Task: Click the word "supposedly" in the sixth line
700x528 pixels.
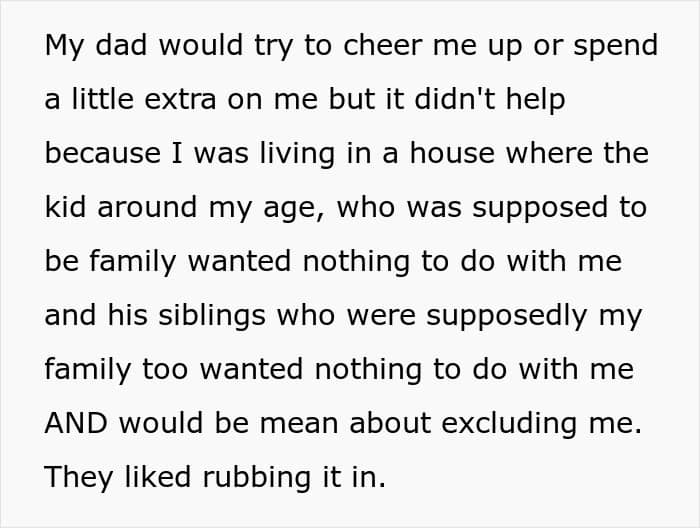Action: click(506, 316)
